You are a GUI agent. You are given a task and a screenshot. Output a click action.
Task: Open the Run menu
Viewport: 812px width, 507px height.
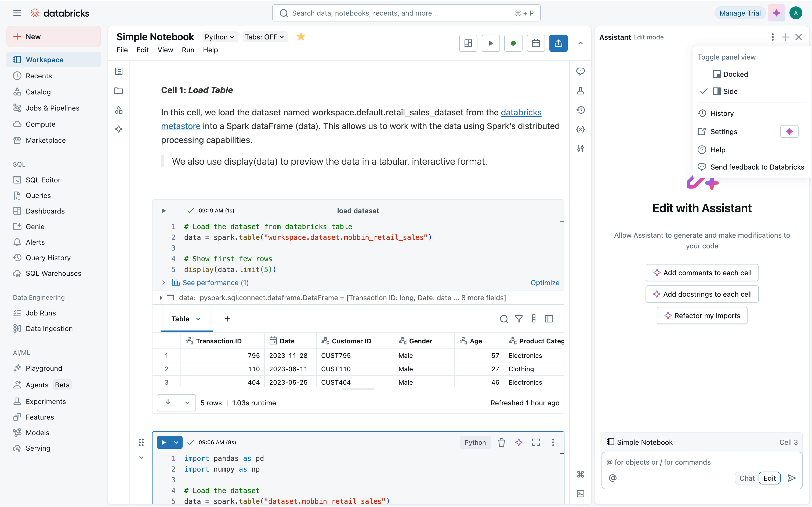188,50
